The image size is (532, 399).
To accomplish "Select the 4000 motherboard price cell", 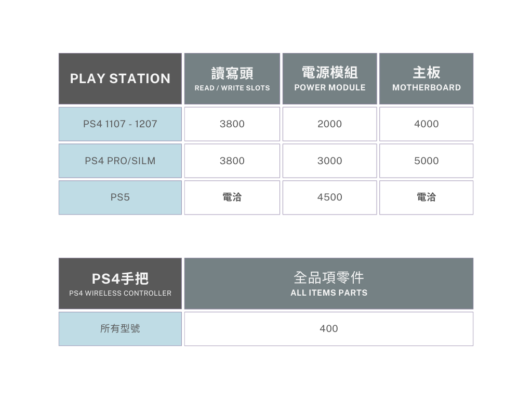I will [x=426, y=124].
